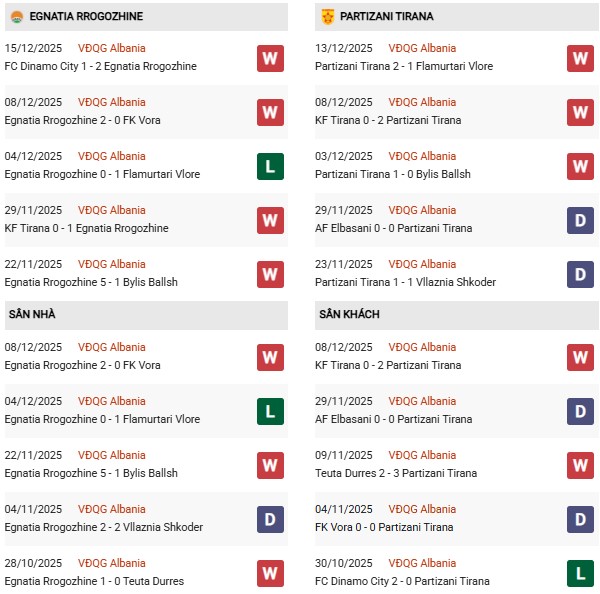Click win badge for KF Tirana 0-1 Egnatia
This screenshot has height=594, width=600.
click(270, 220)
